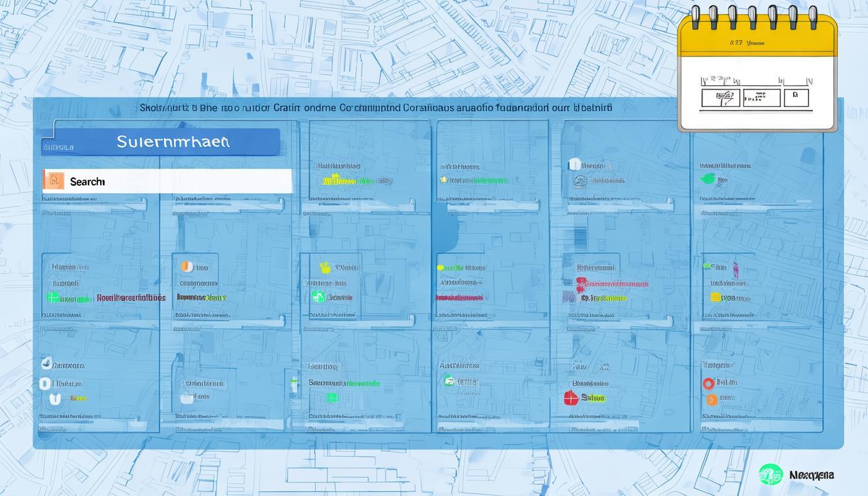Click the white rounded pill icon below the water drop
Screen dimensions: 868x496
45,383
